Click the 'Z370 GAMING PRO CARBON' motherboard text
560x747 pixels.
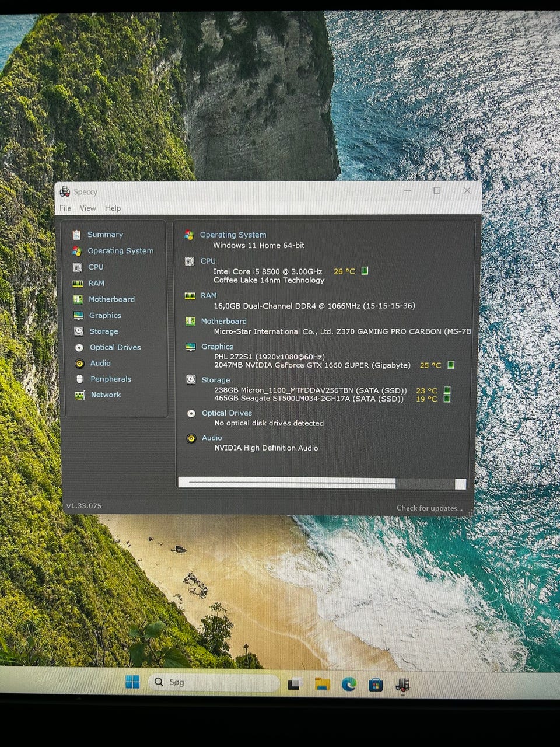pos(388,331)
